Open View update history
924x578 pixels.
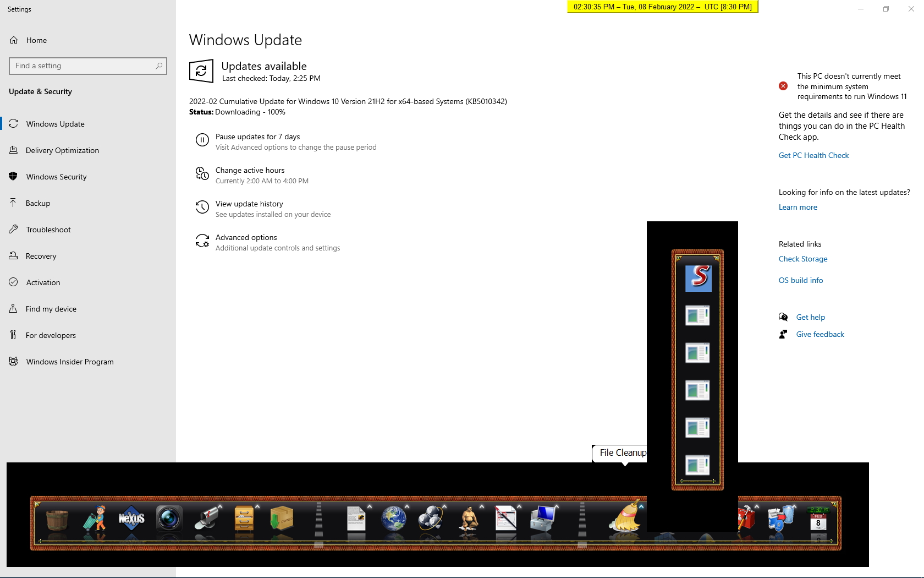(249, 204)
